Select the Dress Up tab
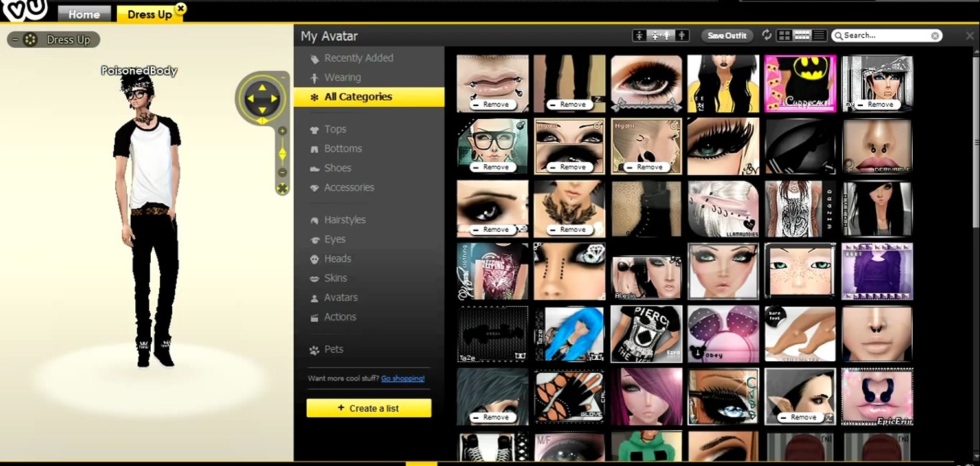 tap(149, 14)
